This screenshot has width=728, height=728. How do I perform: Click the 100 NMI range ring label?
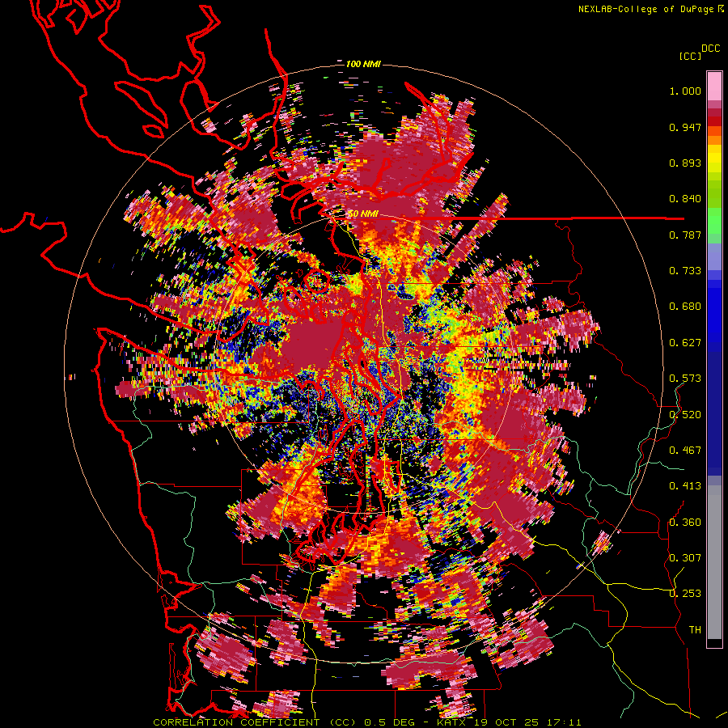(363, 64)
